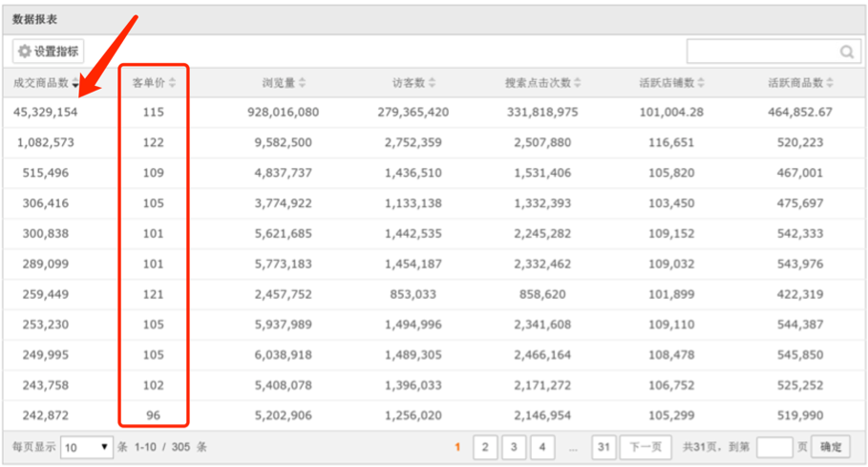Screen dimensions: 868x467
Task: Go to page 4
Action: tap(542, 447)
